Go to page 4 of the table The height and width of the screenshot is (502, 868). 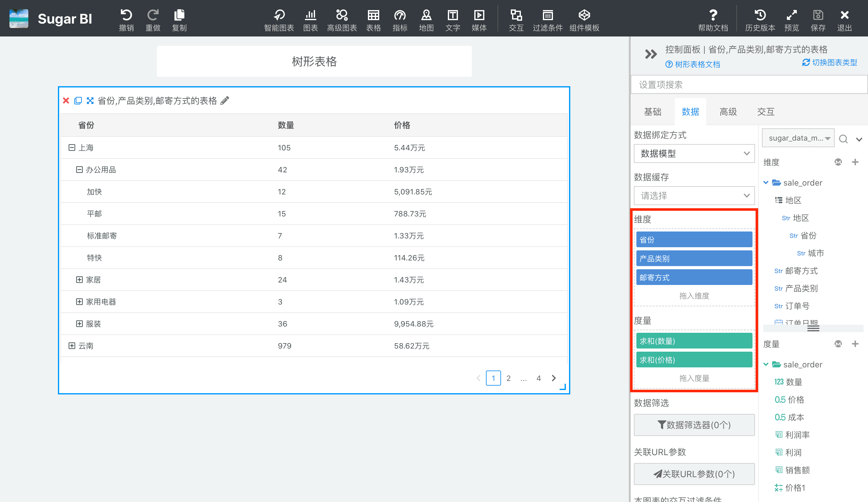click(x=539, y=378)
